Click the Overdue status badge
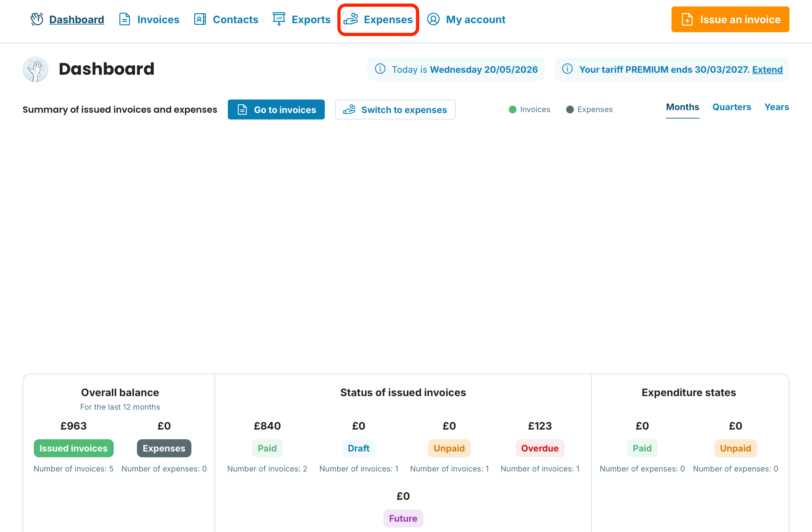 click(x=540, y=448)
